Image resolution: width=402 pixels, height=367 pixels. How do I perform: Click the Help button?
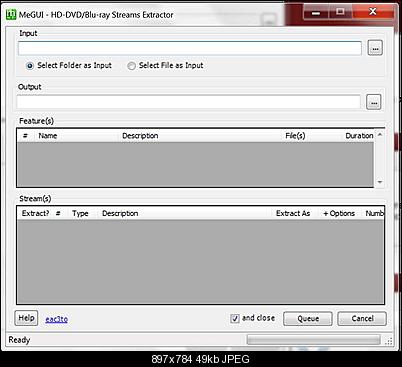26,318
